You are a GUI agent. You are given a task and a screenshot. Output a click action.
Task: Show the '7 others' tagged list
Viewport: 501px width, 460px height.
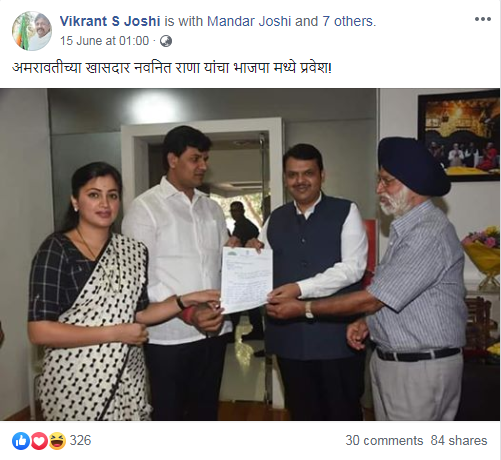pos(348,21)
